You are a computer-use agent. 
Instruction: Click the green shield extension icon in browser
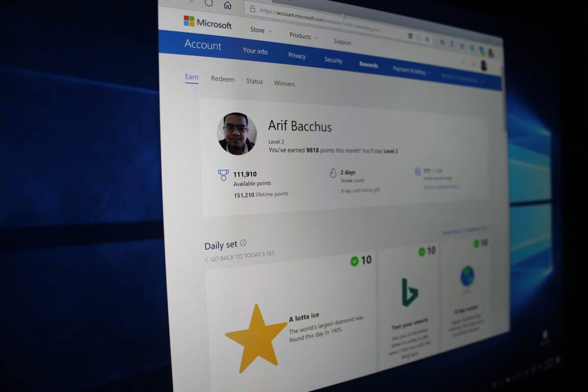pyautogui.click(x=472, y=49)
